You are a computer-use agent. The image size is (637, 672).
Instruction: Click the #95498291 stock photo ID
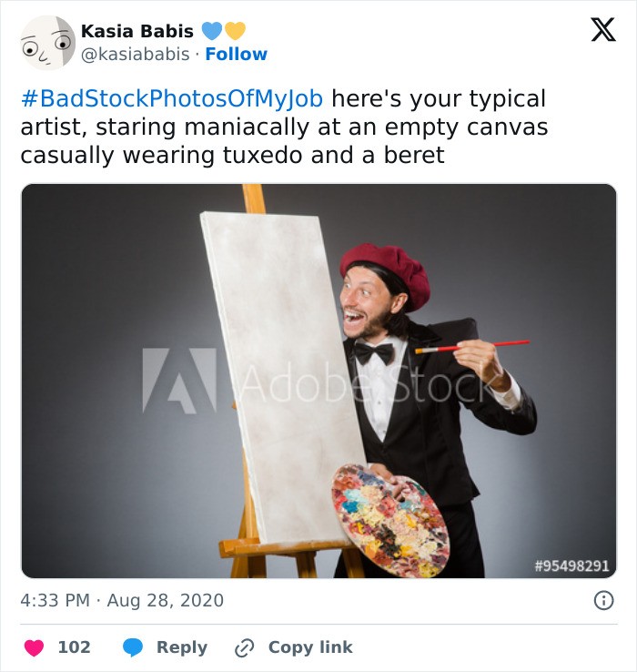coord(571,565)
